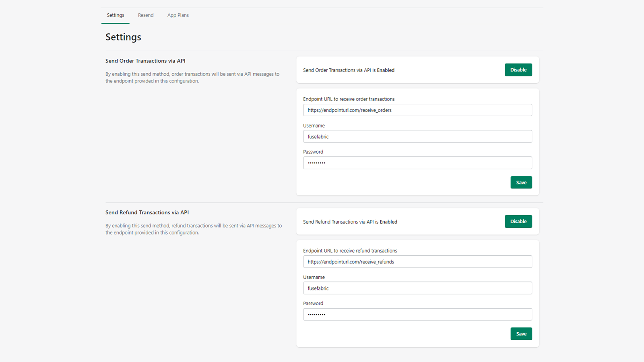Open the Resend tab
The image size is (644, 362).
(146, 15)
